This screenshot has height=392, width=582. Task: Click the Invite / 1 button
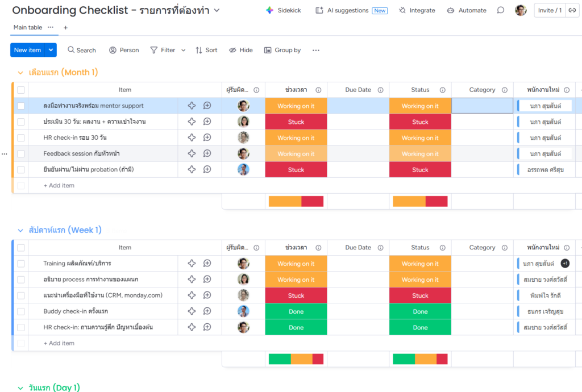coord(549,10)
